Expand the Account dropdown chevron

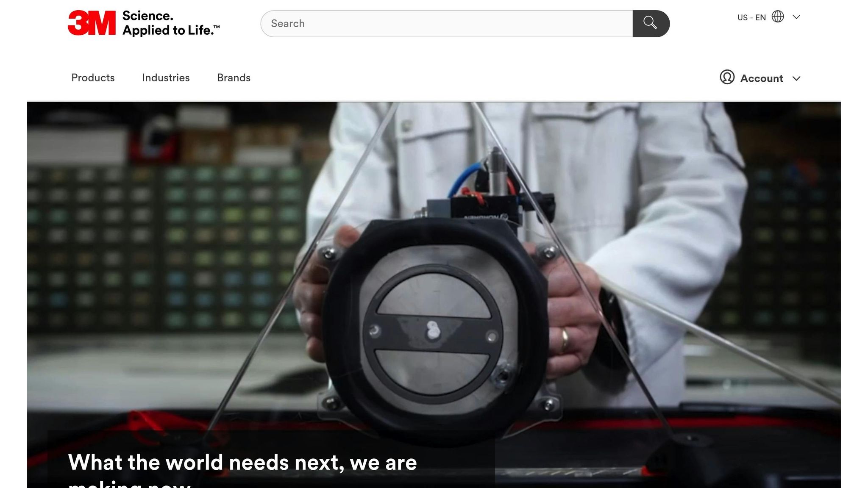(x=796, y=78)
